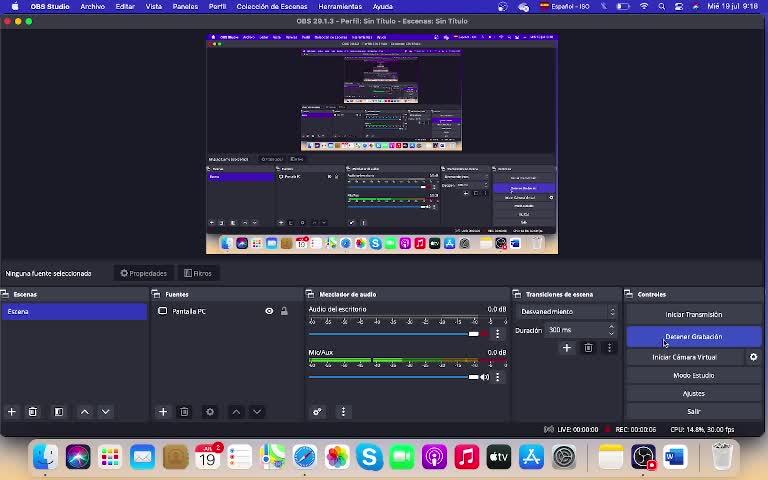Open the Editar menu
Viewport: 768px width, 480px height.
click(125, 6)
